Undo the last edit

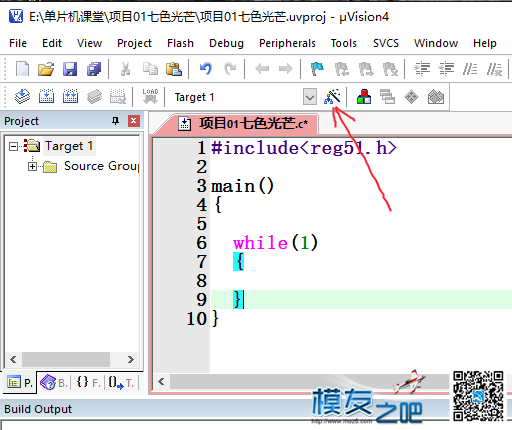tap(206, 69)
